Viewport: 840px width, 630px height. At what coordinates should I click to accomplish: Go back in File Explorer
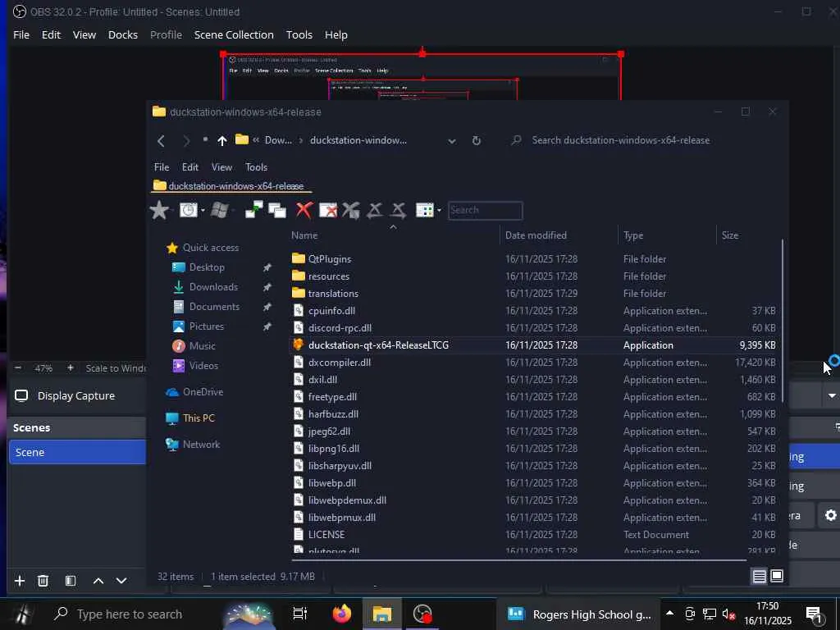click(161, 140)
